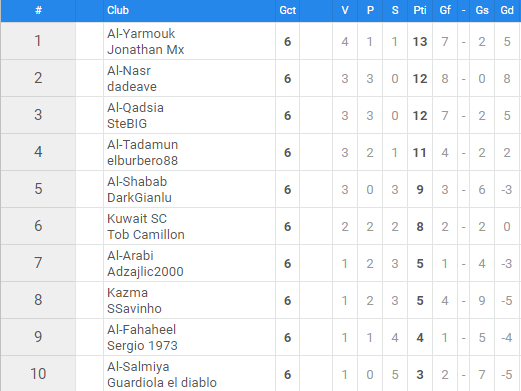Click the # rank column header
The width and height of the screenshot is (521, 391).
point(38,10)
